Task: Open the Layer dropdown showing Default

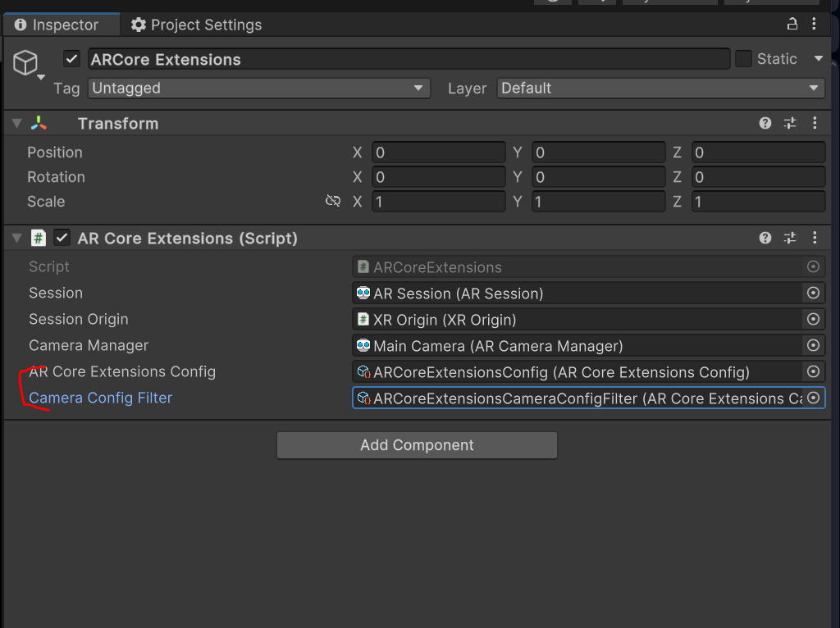Action: coord(660,88)
